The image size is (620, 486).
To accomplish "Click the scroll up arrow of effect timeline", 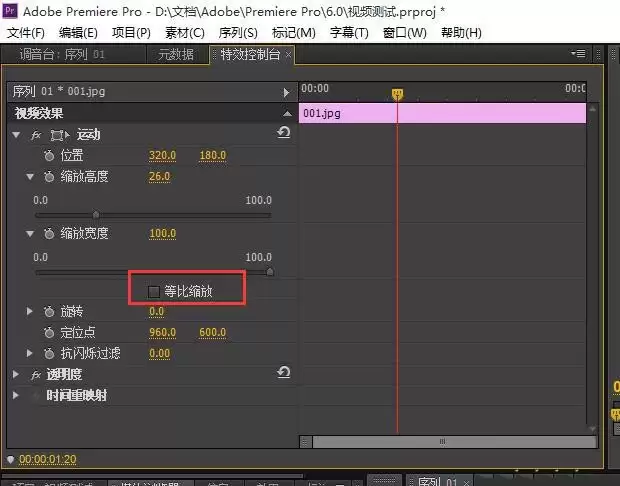I will pos(592,109).
